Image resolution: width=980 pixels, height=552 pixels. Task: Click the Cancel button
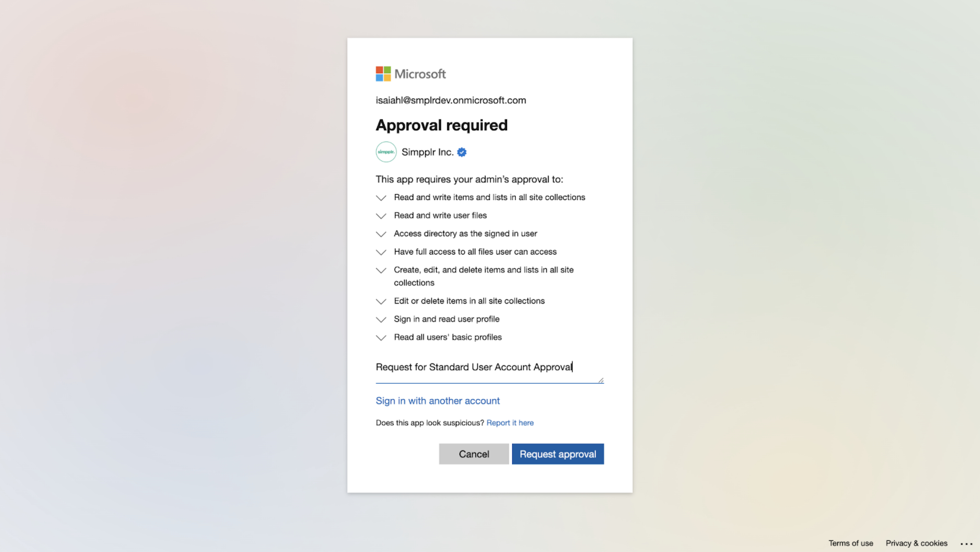(474, 454)
